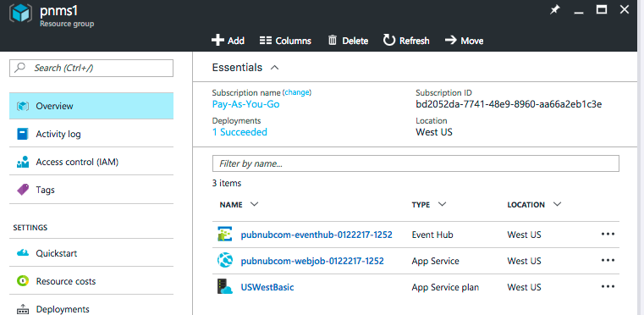Click the Access control people icon
This screenshot has height=315, width=644.
[23, 162]
